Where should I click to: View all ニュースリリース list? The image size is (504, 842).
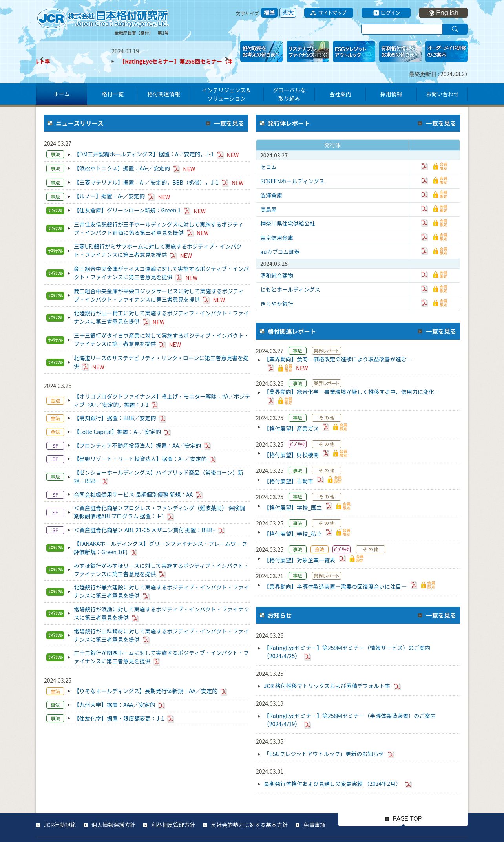[225, 123]
